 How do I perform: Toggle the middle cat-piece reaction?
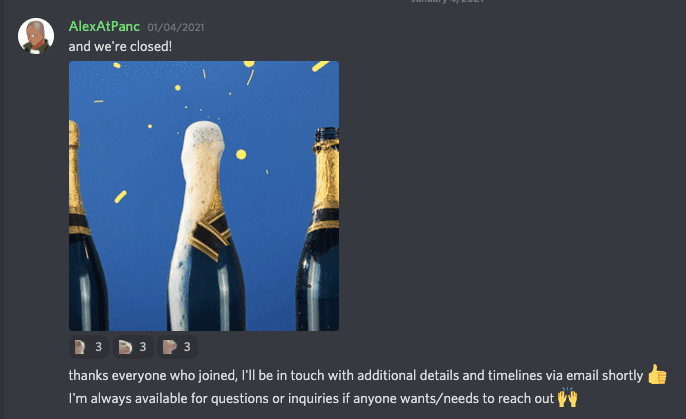point(133,347)
